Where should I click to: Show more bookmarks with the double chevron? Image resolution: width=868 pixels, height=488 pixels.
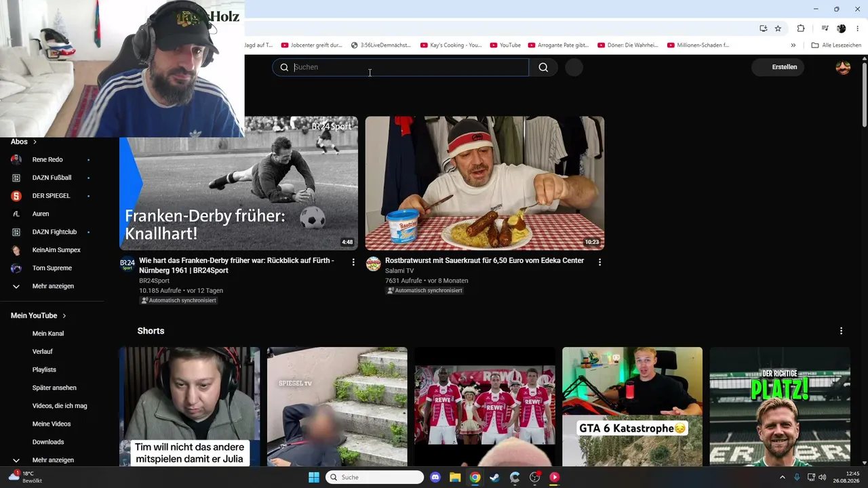point(793,45)
